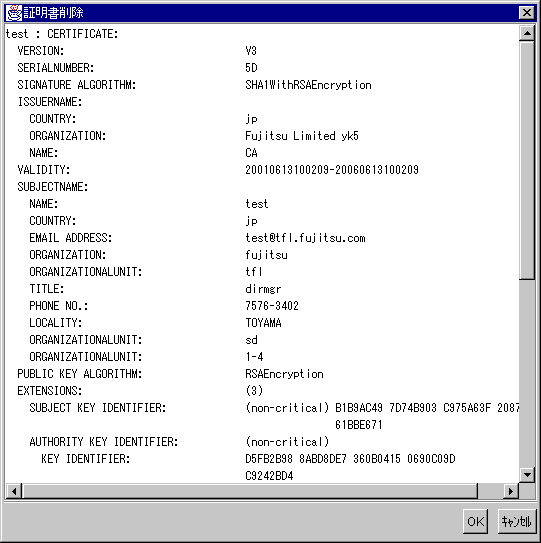Click email value 'test@tfl.fujitsu.com'

[x=305, y=238]
